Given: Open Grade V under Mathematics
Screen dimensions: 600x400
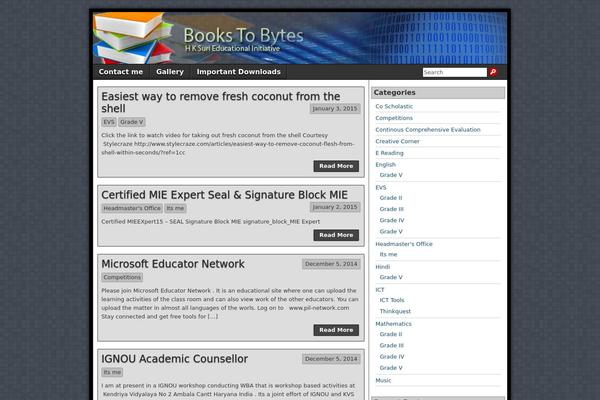Looking at the screenshot, I should pos(391,368).
